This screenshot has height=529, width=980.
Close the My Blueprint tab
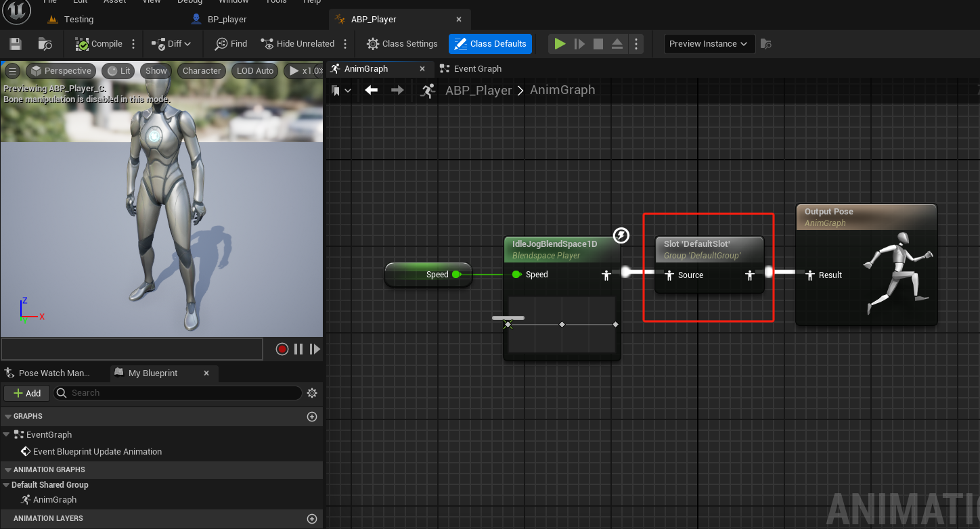[x=206, y=373]
